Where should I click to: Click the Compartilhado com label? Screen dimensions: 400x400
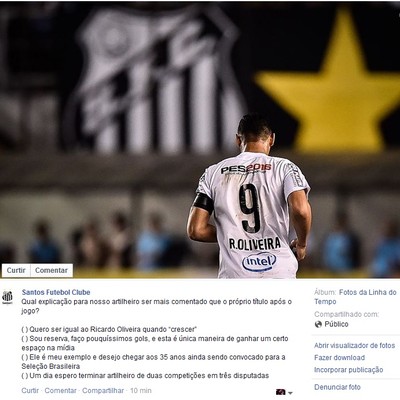(x=347, y=314)
